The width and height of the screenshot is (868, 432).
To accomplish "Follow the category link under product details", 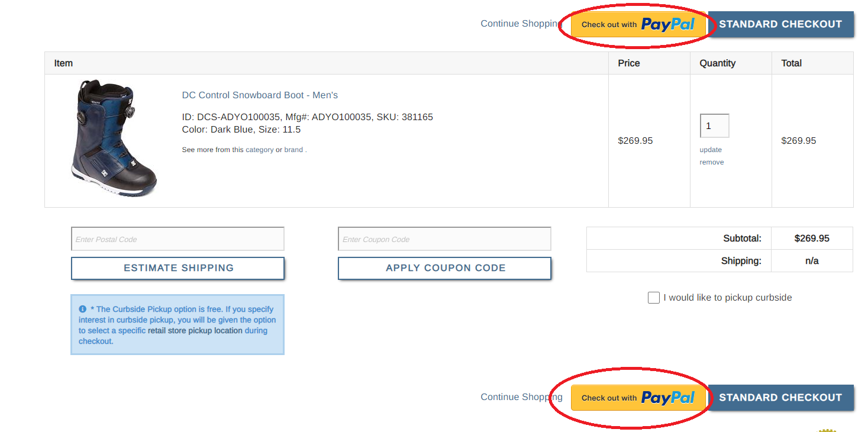I will pos(259,150).
